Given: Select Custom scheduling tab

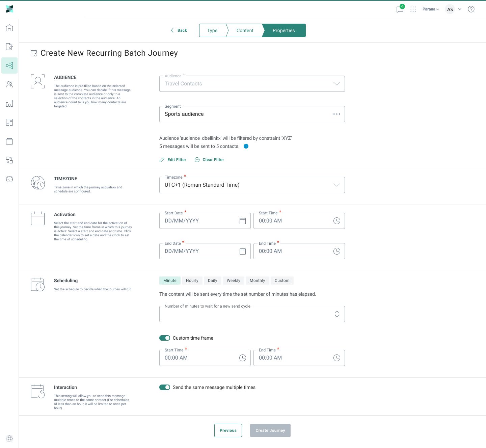Looking at the screenshot, I should (x=282, y=281).
